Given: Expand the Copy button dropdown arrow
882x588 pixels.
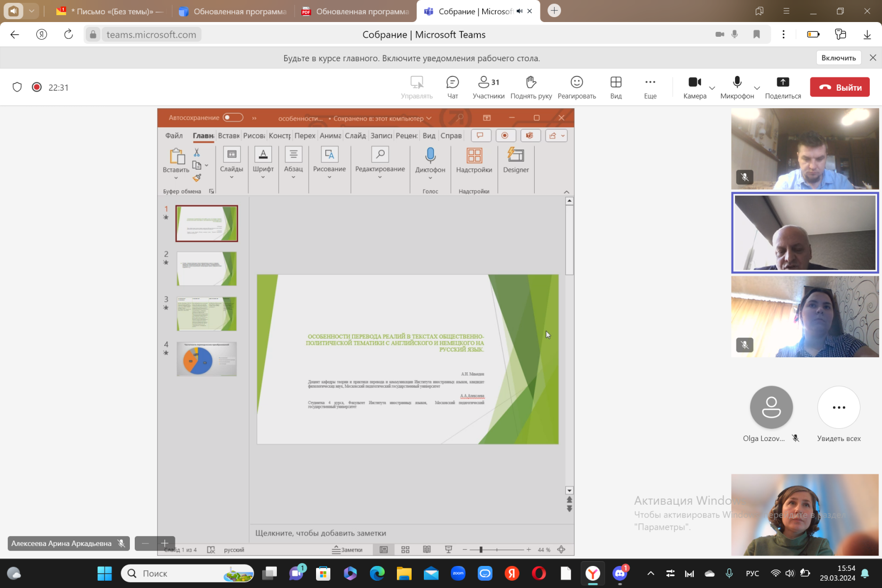Looking at the screenshot, I should [x=206, y=166].
